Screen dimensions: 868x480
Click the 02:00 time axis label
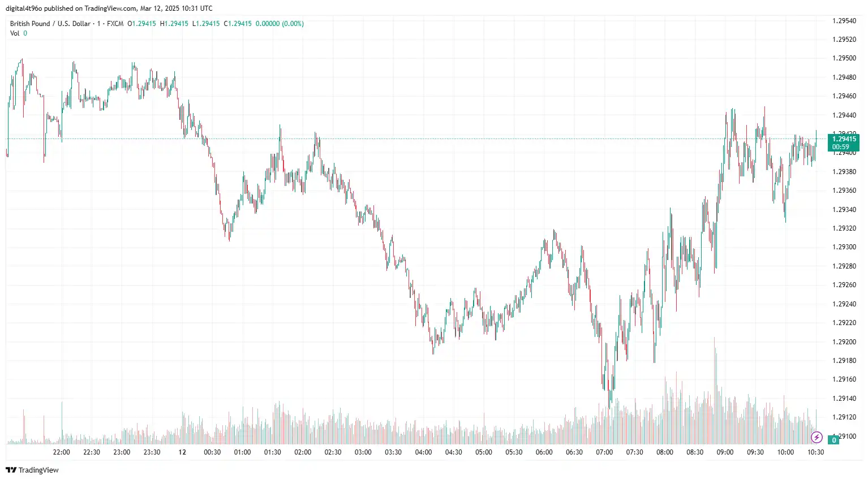coord(303,452)
